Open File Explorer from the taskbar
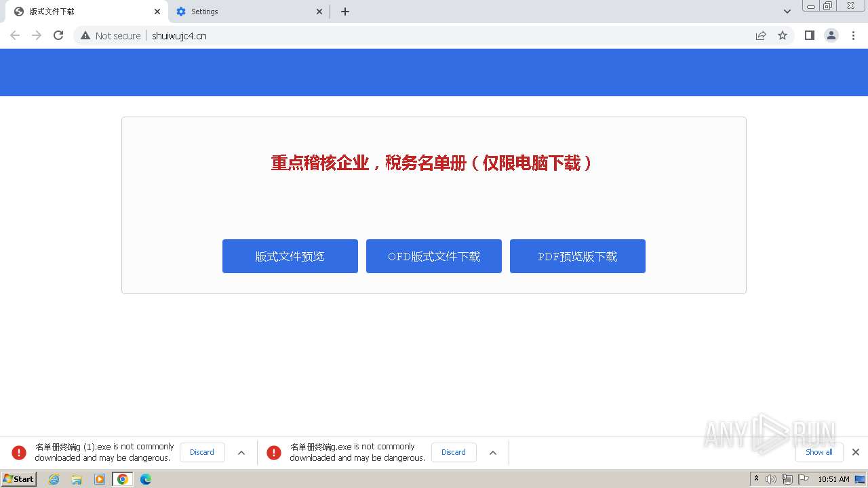The image size is (868, 488). point(77,479)
